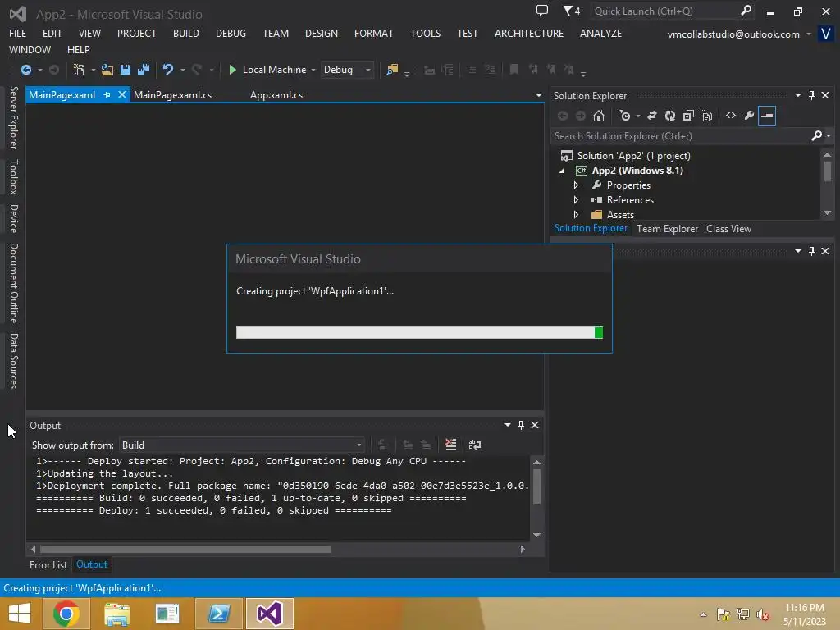The width and height of the screenshot is (840, 630).
Task: Open the DEBUG menu
Action: pos(231,33)
